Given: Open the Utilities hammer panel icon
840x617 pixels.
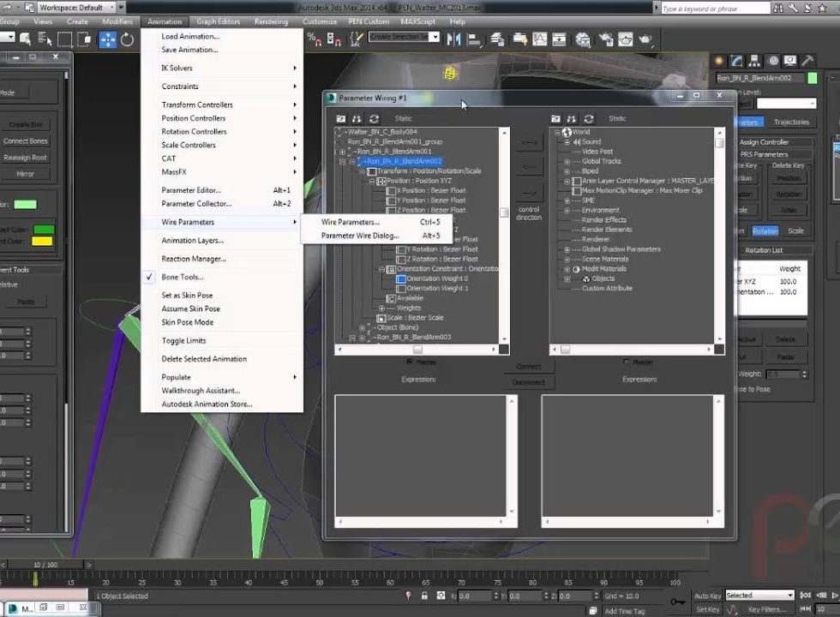Looking at the screenshot, I should (x=807, y=61).
